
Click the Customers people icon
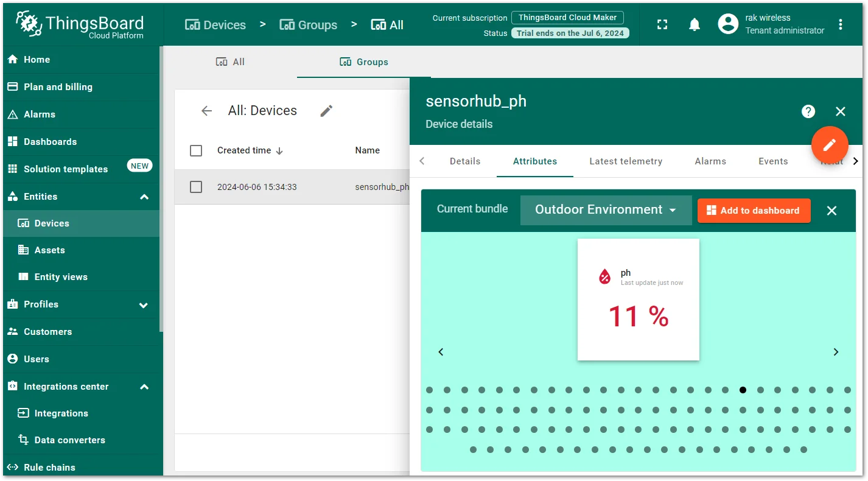(12, 332)
